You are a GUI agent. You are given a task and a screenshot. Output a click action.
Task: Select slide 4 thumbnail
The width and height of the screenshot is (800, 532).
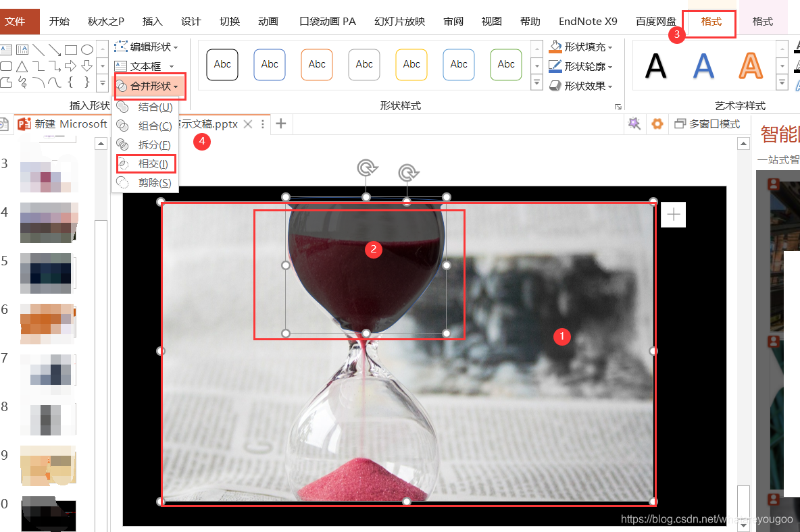tap(49, 222)
